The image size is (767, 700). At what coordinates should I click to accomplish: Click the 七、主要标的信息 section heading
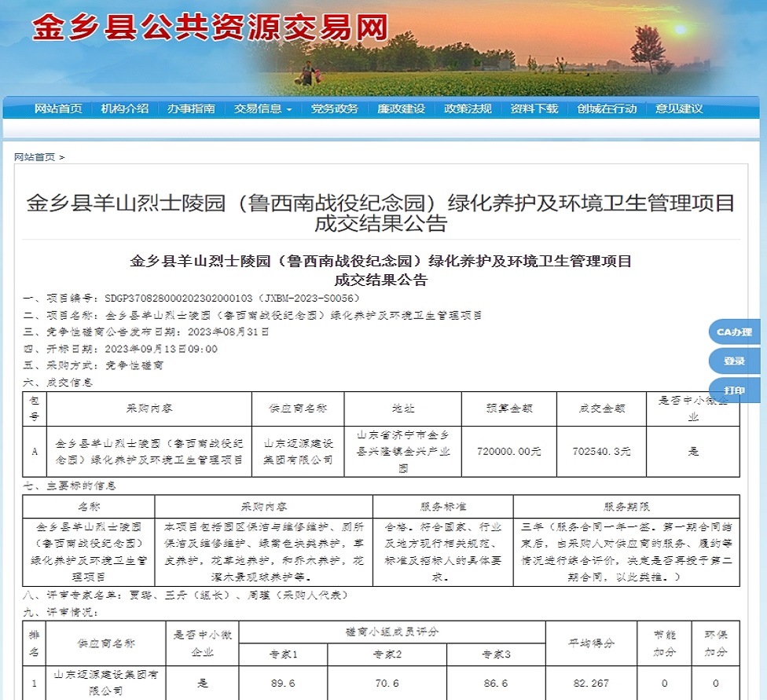69,486
